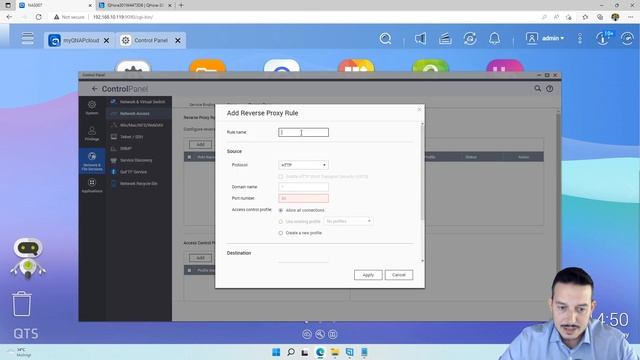Focus the Port number input field
Viewport: 640px width, 360px height.
(303, 198)
